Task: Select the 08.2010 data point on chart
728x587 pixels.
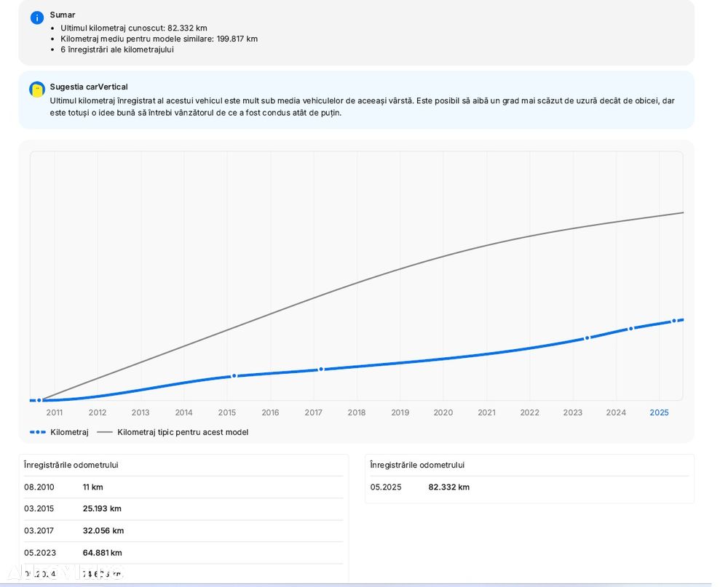Action: (39, 400)
